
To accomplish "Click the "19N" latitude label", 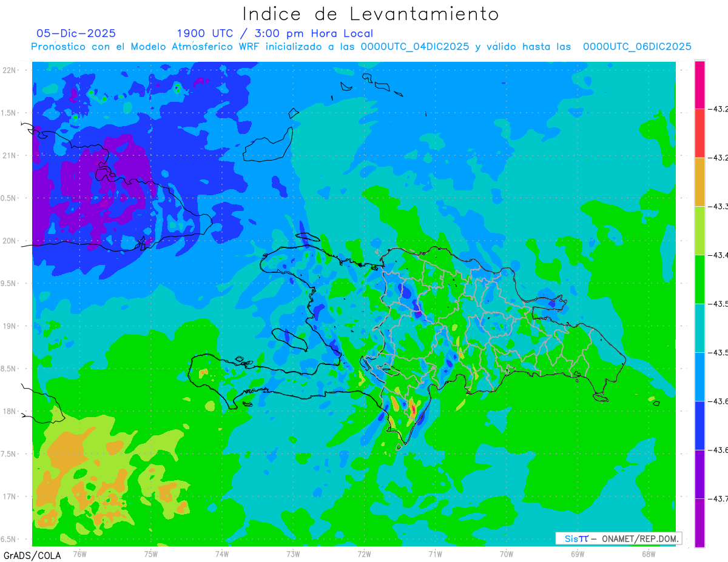I will 10,326.
